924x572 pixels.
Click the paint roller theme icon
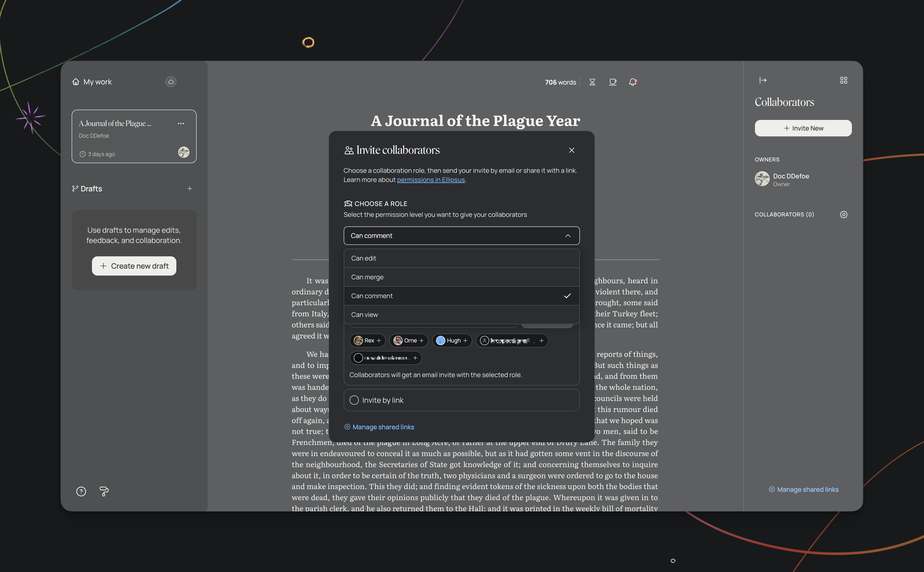pos(104,491)
